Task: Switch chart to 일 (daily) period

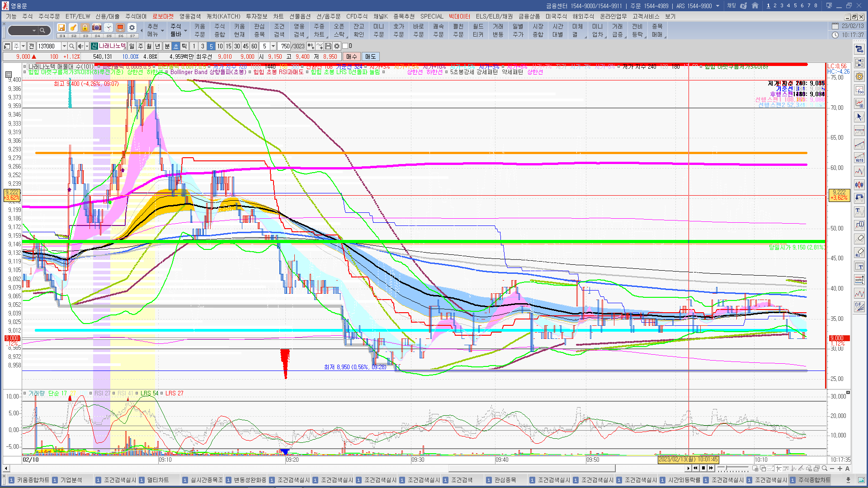Action: tap(132, 46)
